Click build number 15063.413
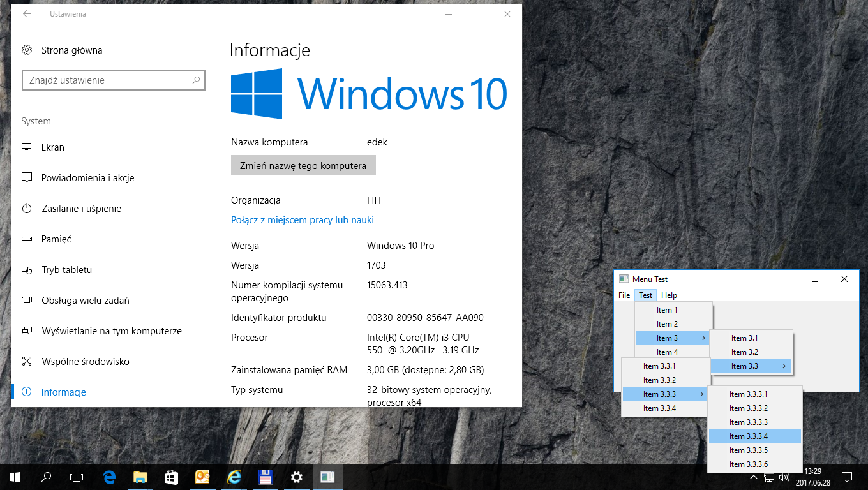 [387, 285]
